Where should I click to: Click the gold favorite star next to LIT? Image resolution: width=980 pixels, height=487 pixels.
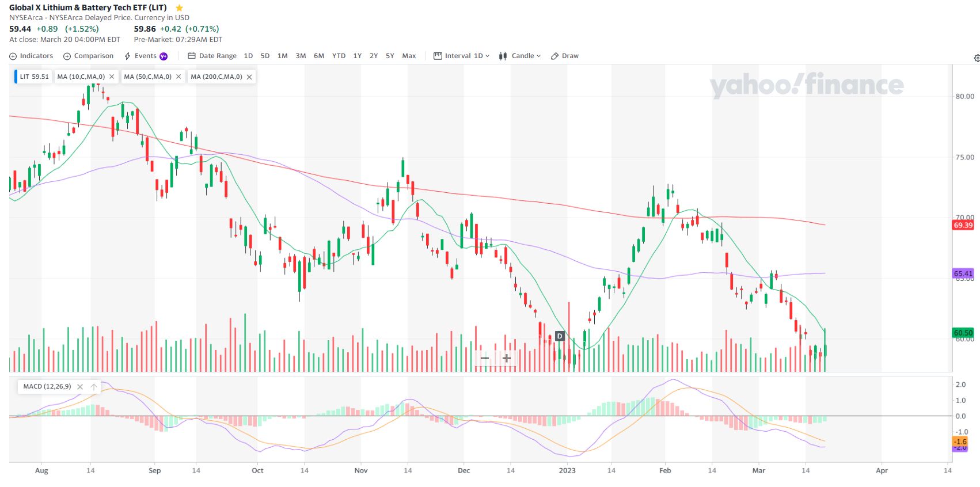coord(179,8)
